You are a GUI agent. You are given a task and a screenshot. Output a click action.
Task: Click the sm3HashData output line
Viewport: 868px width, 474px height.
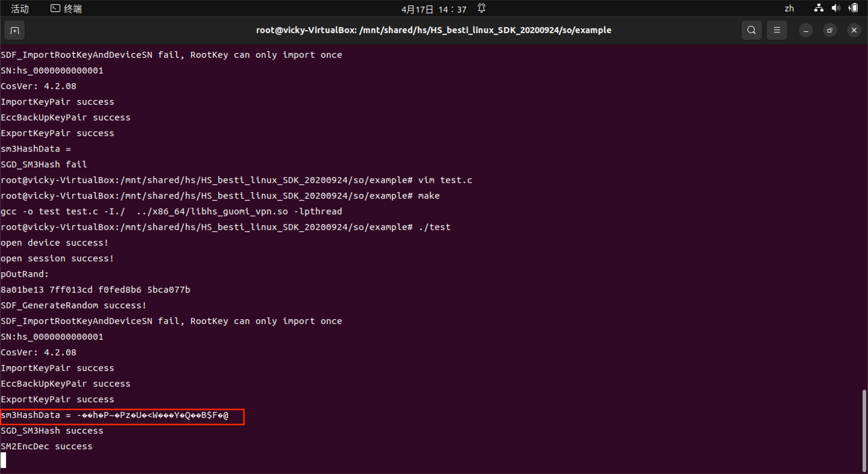115,415
